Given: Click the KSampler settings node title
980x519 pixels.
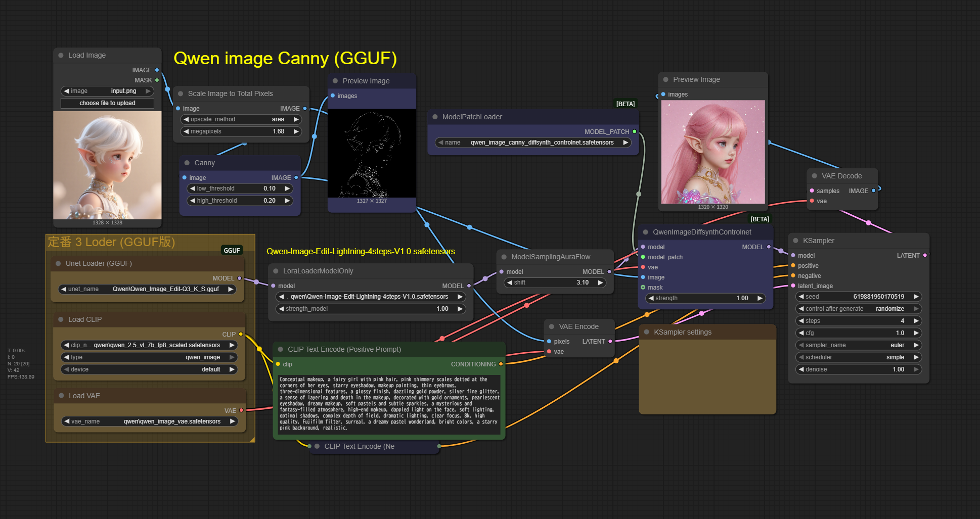Looking at the screenshot, I should pos(682,332).
